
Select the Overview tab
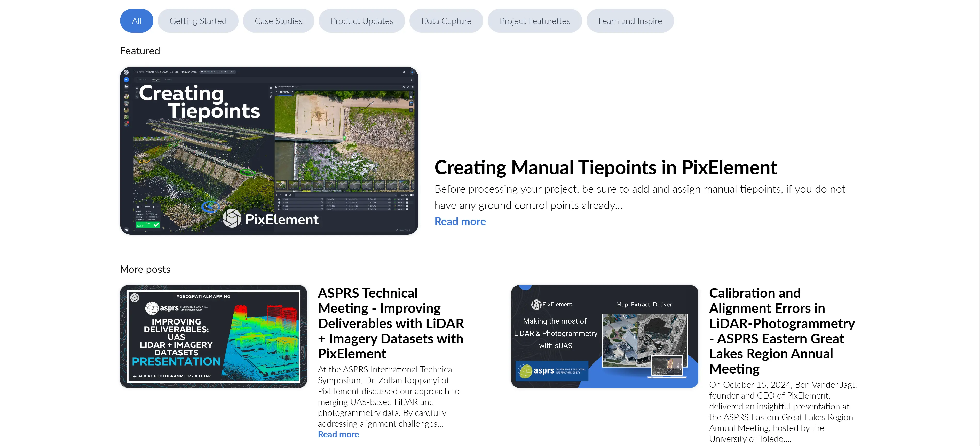point(141,80)
